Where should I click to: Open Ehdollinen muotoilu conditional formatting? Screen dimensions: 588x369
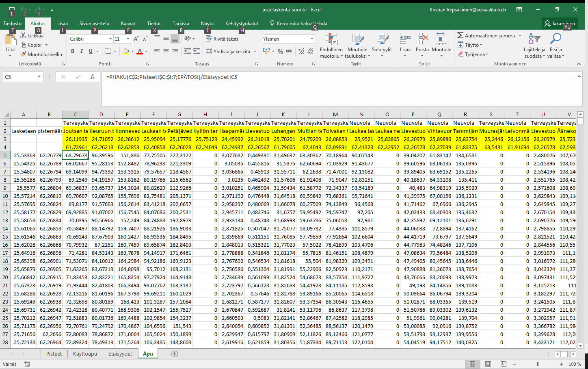pyautogui.click(x=331, y=45)
